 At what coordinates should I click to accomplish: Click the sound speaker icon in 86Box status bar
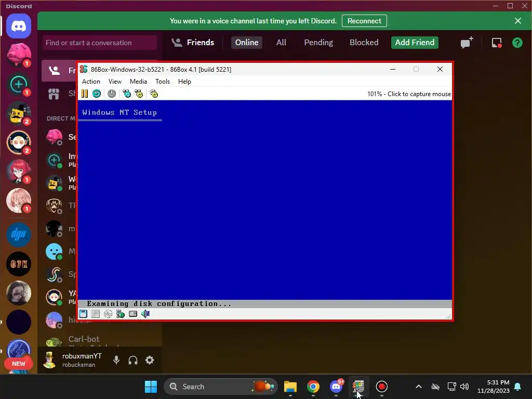(145, 314)
